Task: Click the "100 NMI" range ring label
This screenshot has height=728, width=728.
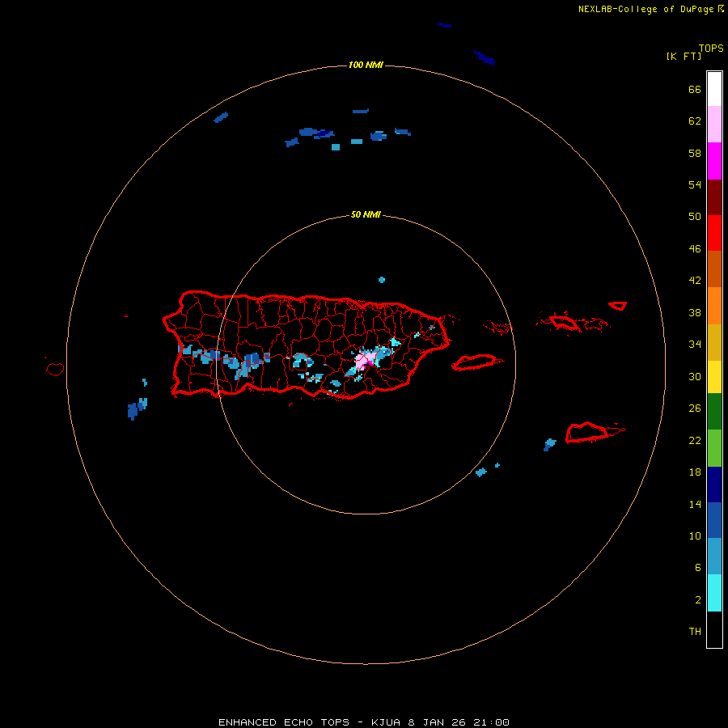Action: 366,65
